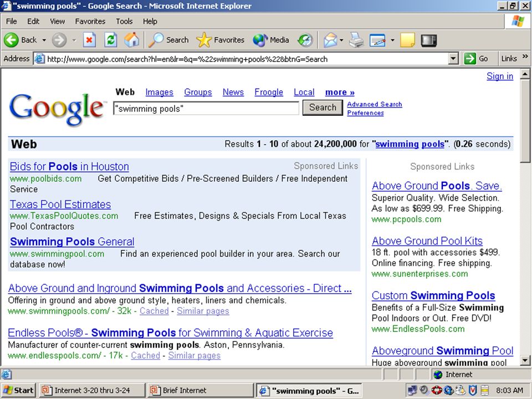Image resolution: width=532 pixels, height=399 pixels.
Task: Open the Edit menu
Action: coord(33,22)
